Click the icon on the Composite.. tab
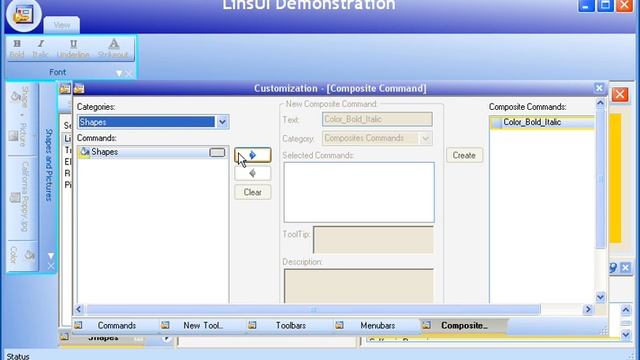640x360 pixels. (x=426, y=325)
